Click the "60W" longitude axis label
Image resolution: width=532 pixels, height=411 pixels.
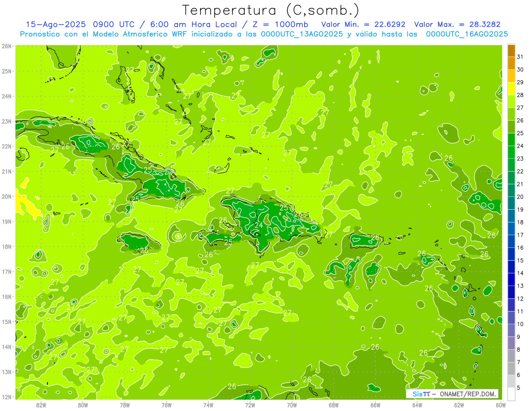point(501,404)
